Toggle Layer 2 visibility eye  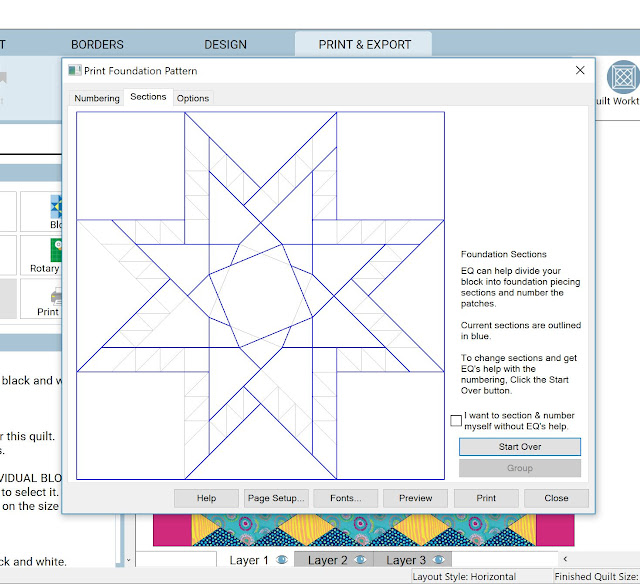(x=360, y=560)
